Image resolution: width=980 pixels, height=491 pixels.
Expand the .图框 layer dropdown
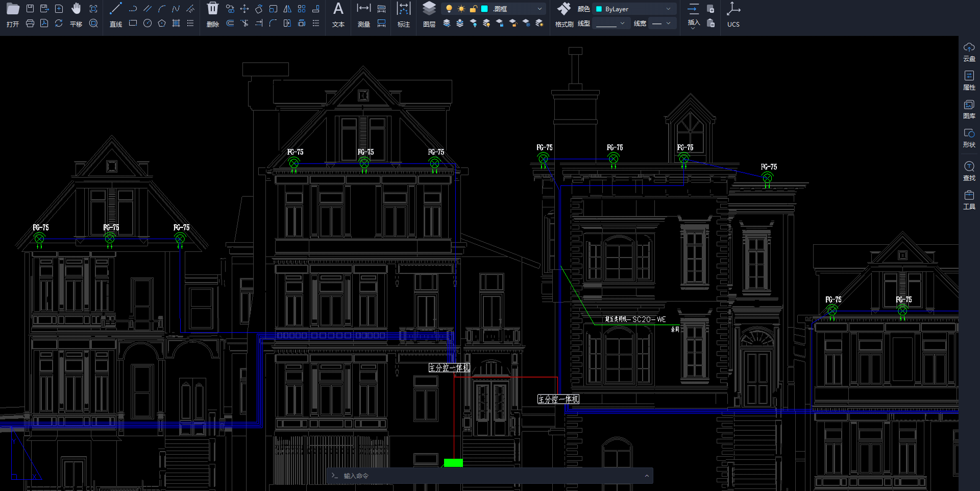click(540, 9)
